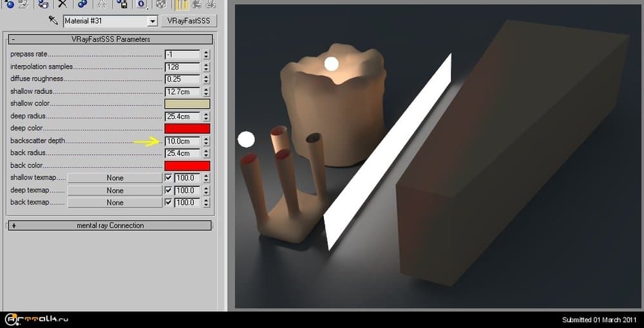Click the deep texmap None button
The image size is (644, 328).
[115, 190]
